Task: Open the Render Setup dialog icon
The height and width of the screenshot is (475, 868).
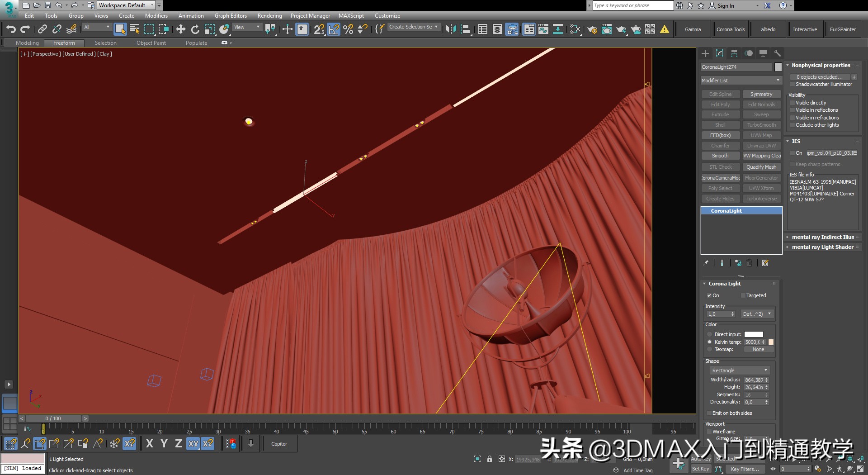Action: (593, 29)
